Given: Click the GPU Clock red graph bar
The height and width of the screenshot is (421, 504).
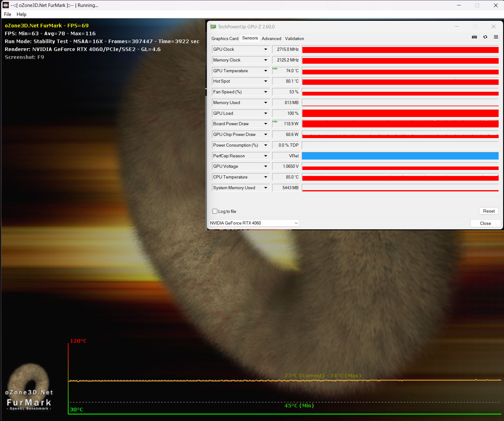Looking at the screenshot, I should (x=400, y=50).
